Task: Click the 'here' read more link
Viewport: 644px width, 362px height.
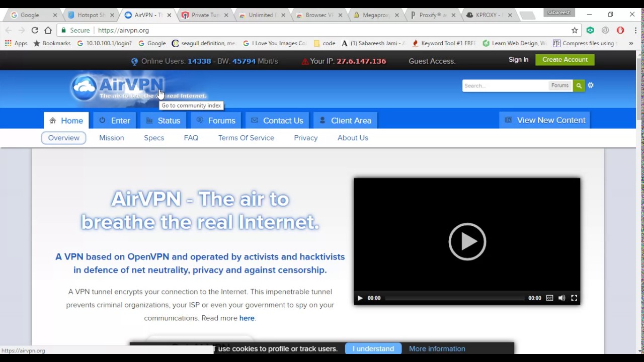Action: (247, 318)
